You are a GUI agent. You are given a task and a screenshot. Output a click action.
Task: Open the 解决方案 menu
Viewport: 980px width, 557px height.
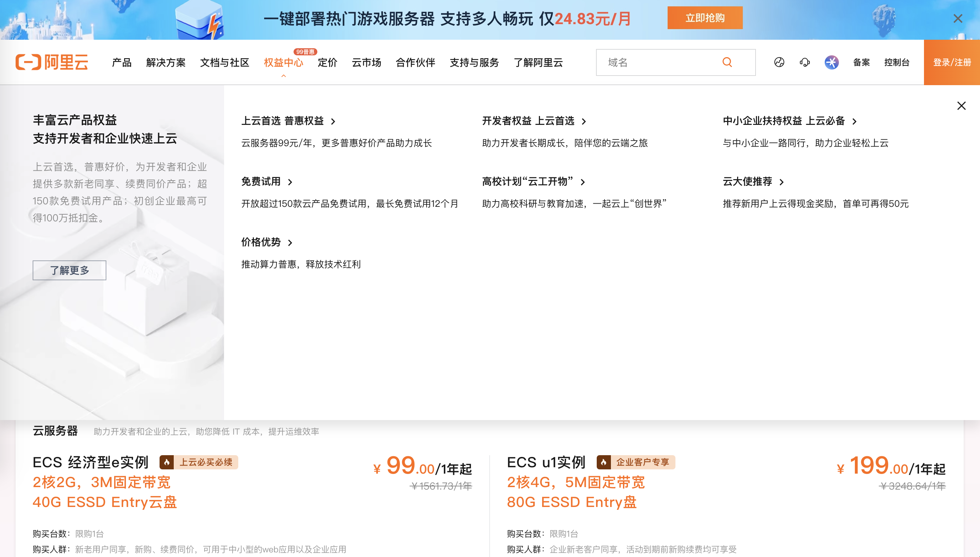166,62
